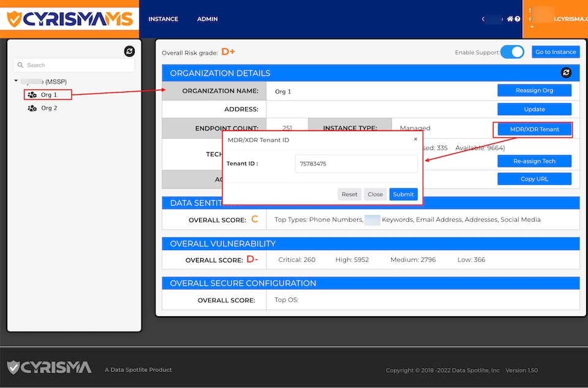Select Org 1 in the tree
Viewport: 588px width, 388px height.
tap(48, 94)
